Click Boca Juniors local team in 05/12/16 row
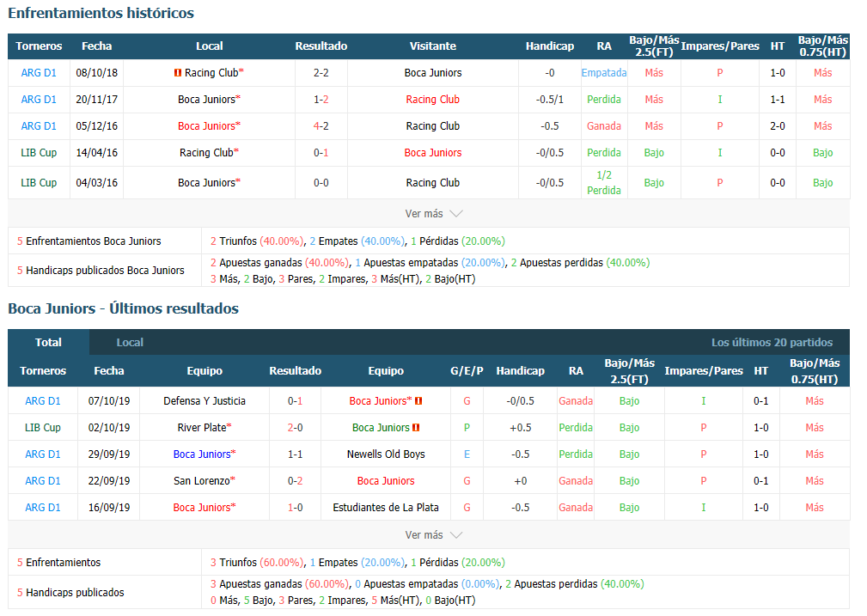 [x=206, y=126]
